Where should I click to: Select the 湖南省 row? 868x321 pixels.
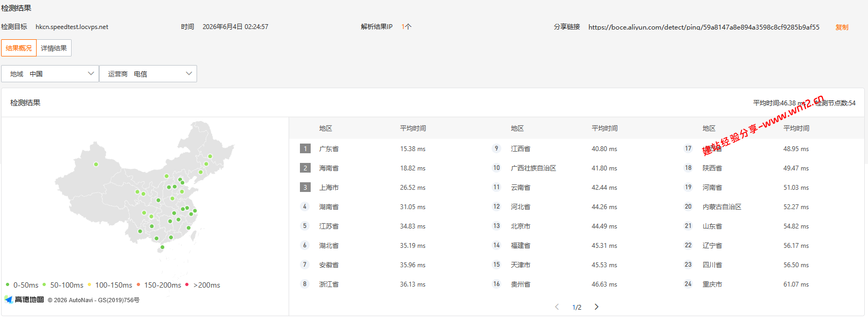pos(385,207)
